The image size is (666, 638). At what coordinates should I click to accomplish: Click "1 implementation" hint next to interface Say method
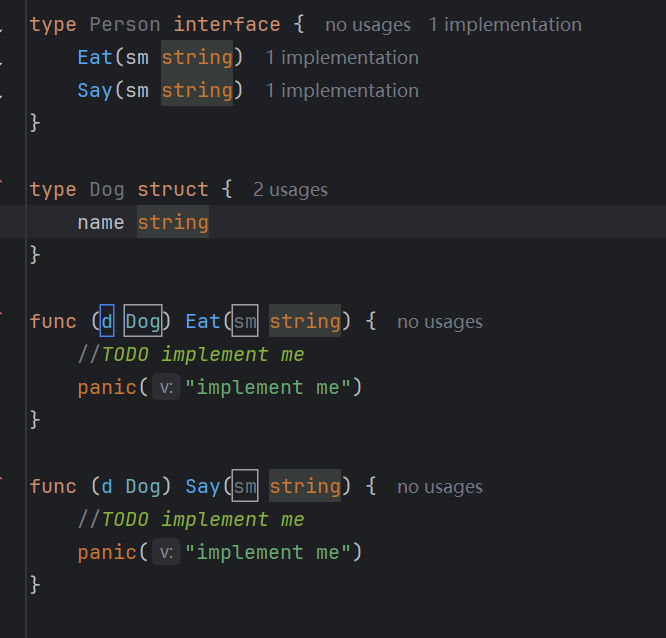point(342,91)
